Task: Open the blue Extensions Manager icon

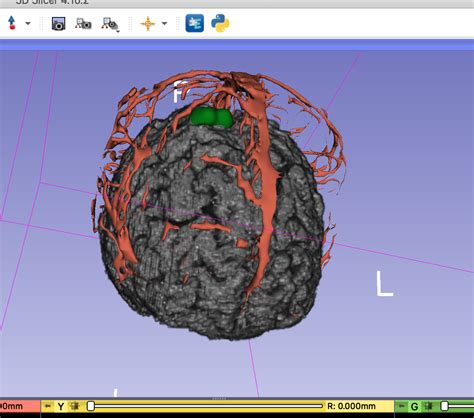Action: (x=195, y=23)
